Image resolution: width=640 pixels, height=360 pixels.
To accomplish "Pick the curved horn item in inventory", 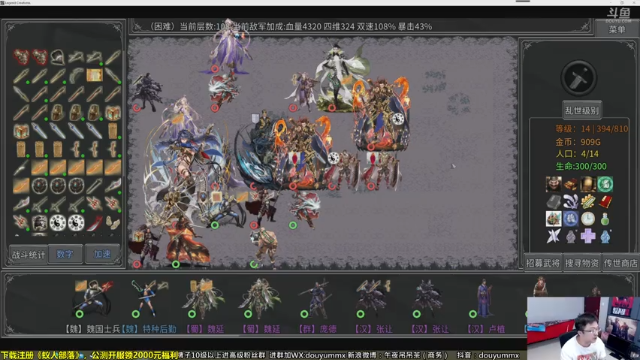I will (76, 75).
